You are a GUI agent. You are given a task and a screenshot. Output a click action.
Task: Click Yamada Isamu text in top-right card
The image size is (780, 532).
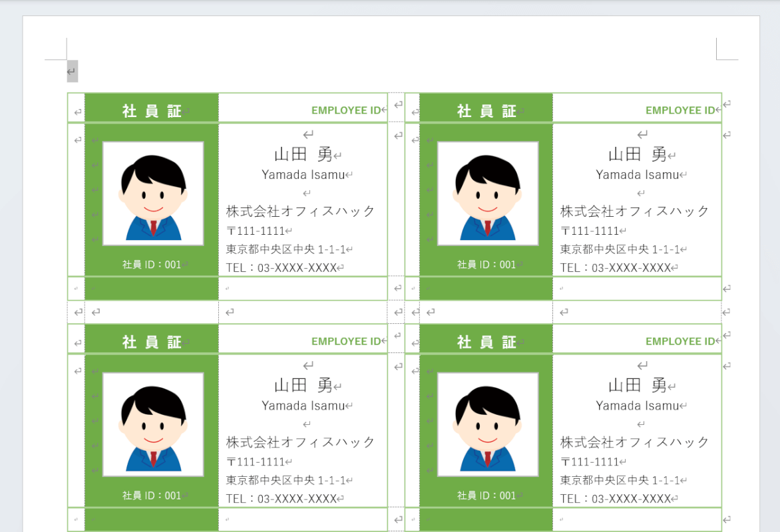(637, 175)
